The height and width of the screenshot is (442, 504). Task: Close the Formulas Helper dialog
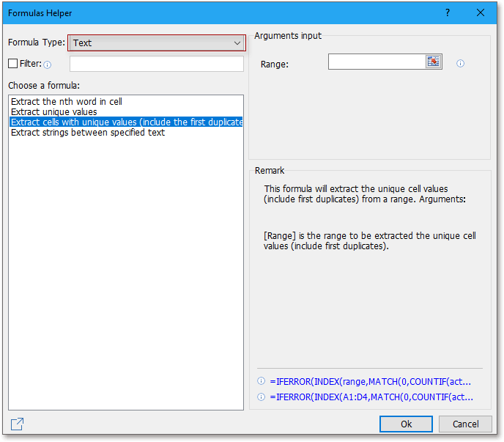(x=481, y=13)
